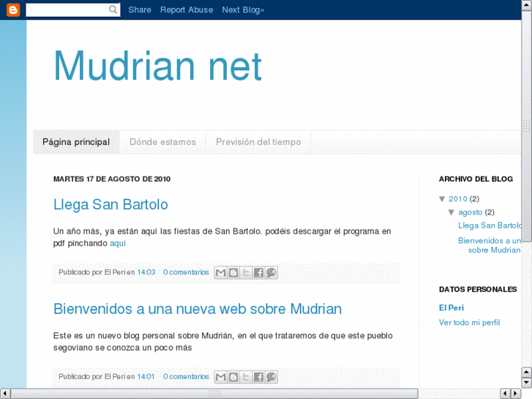View comments on the Llega San Bartolo post
The width and height of the screenshot is (532, 399).
(x=186, y=272)
